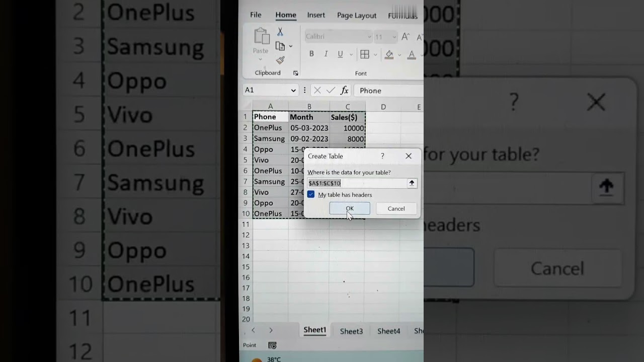
Task: Apply italic formatting
Action: click(326, 54)
